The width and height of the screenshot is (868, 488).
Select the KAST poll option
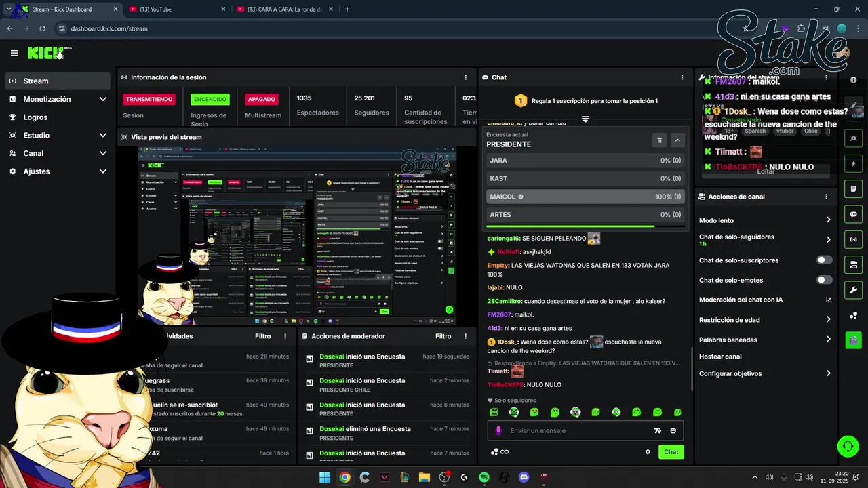(x=585, y=178)
